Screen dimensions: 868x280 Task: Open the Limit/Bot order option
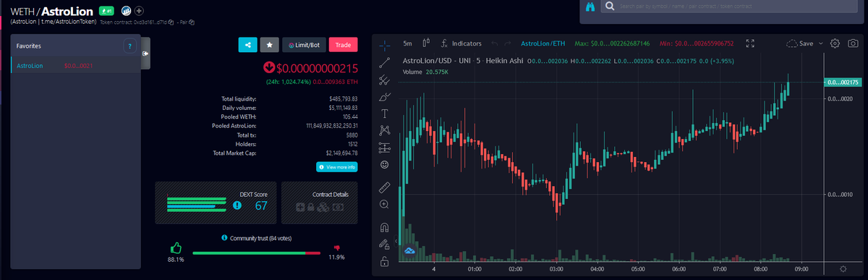pos(304,45)
